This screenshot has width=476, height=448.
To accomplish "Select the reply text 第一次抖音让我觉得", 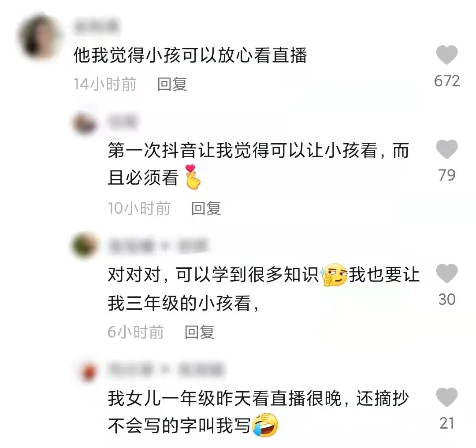I will [188, 151].
